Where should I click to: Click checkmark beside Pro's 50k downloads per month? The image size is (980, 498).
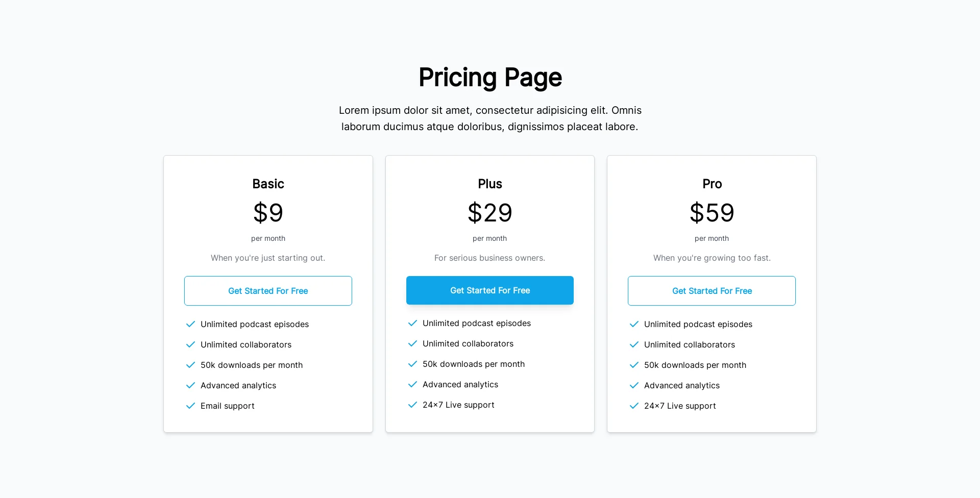coord(634,365)
